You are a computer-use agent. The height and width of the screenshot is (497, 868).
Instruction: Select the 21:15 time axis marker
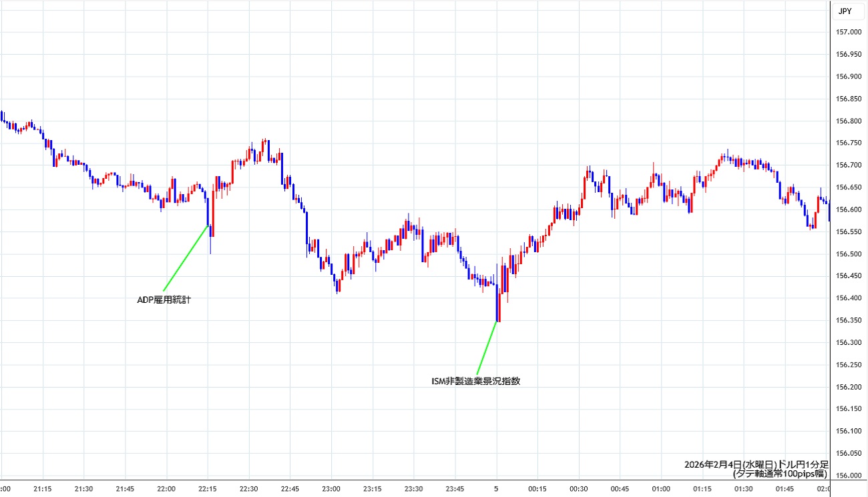pyautogui.click(x=43, y=489)
